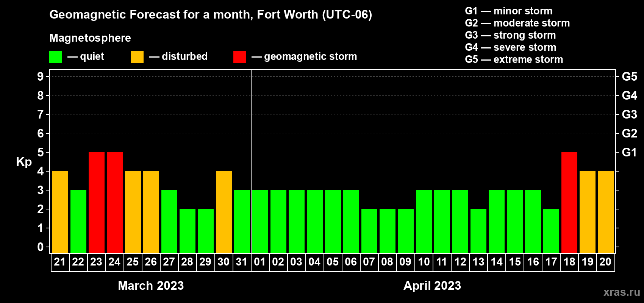Viewport: 644px width, 303px height.
Task: Select the April 04 green bar
Action: (315, 222)
